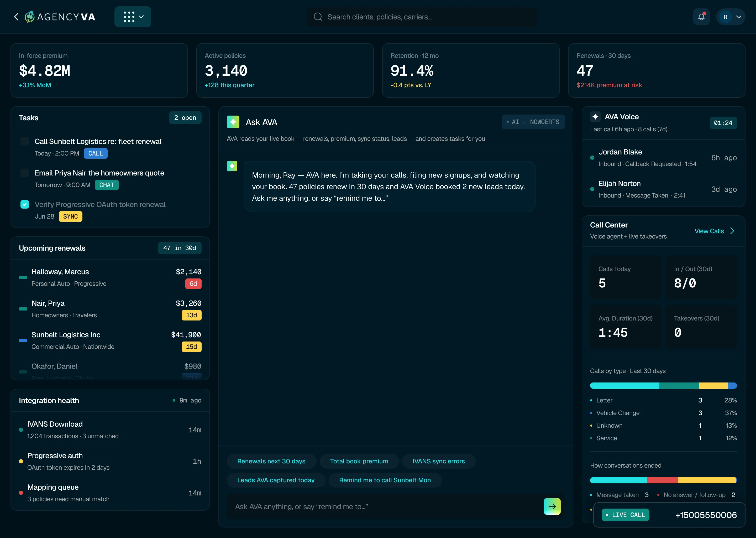The width and height of the screenshot is (756, 538).
Task: Click the CHAT tag on Priya task
Action: point(107,185)
